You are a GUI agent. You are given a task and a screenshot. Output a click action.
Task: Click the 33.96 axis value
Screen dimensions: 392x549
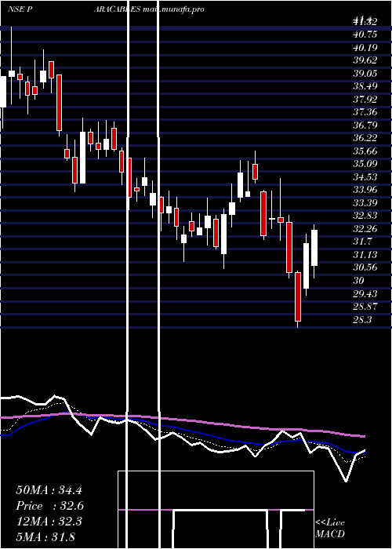[x=365, y=190]
